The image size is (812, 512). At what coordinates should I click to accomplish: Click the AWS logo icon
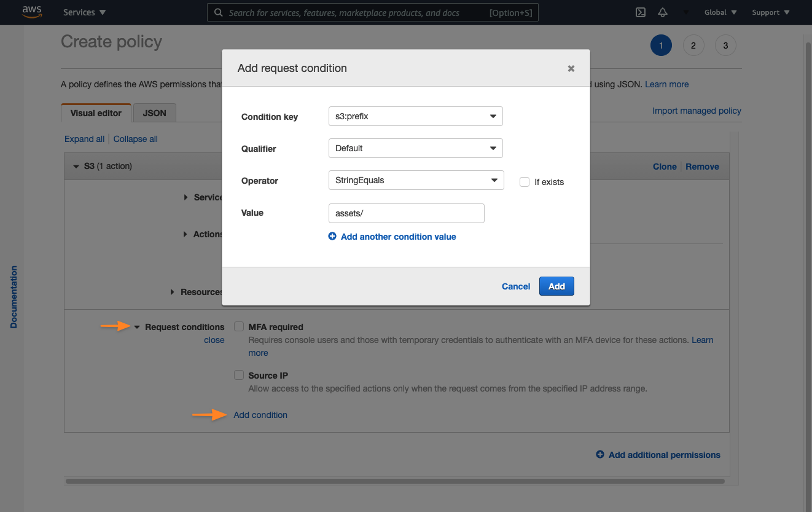[x=31, y=12]
